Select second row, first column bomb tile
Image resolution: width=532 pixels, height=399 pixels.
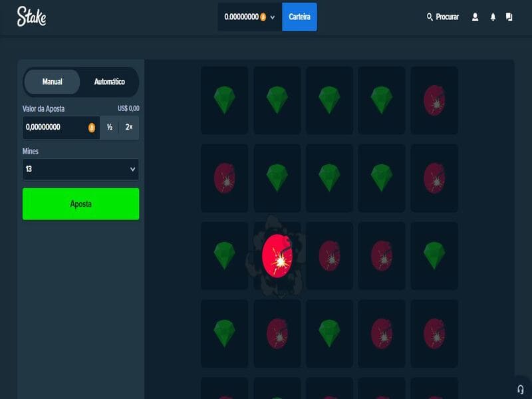[224, 178]
